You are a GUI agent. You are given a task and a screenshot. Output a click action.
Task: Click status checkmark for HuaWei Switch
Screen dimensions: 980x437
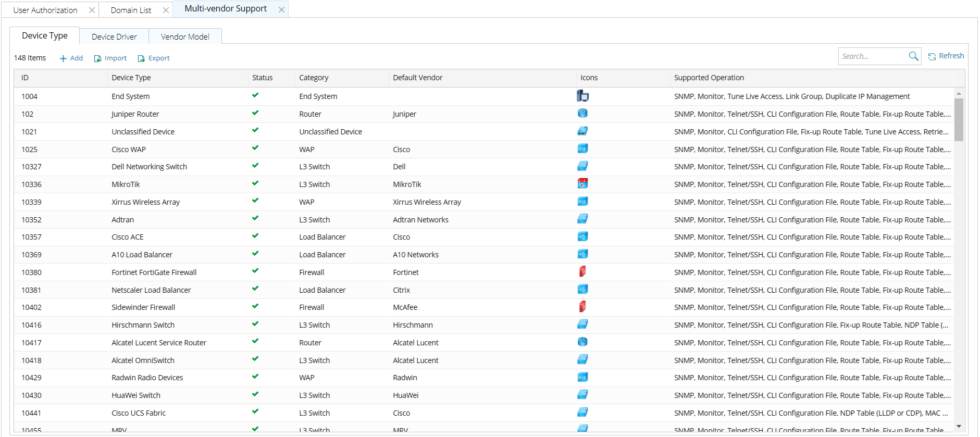(x=255, y=394)
